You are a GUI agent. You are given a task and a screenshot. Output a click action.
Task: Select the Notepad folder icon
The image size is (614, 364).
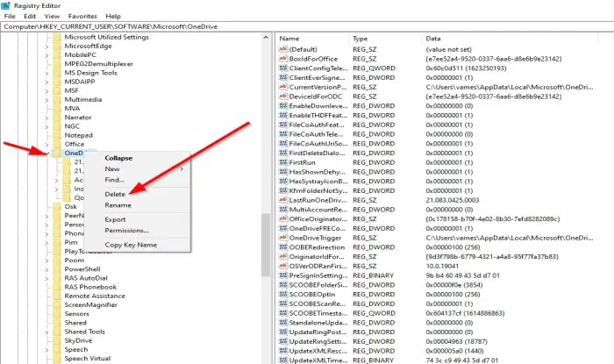coord(57,135)
